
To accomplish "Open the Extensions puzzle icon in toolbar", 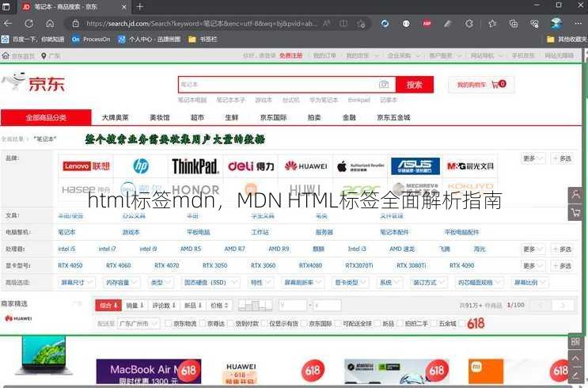I will click(469, 24).
